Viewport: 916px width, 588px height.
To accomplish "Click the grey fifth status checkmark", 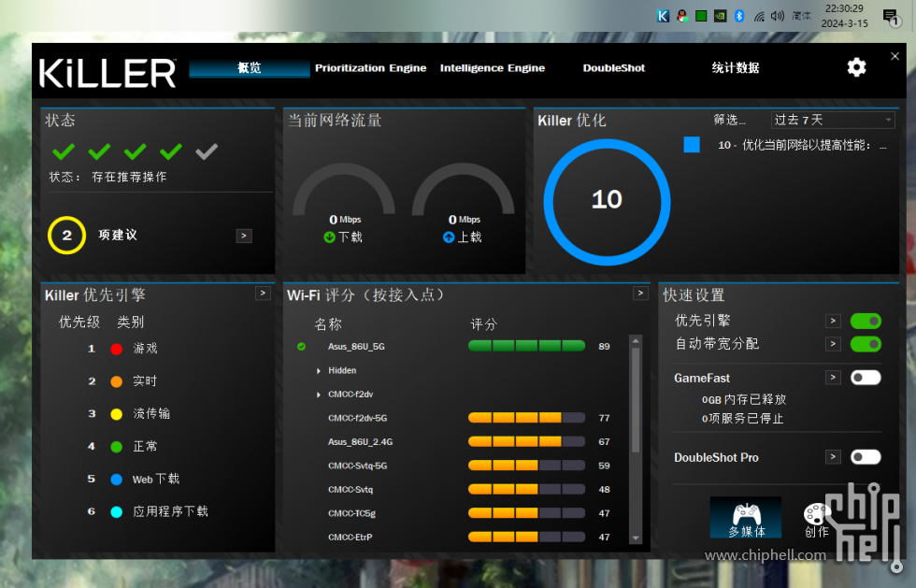I will coord(207,152).
